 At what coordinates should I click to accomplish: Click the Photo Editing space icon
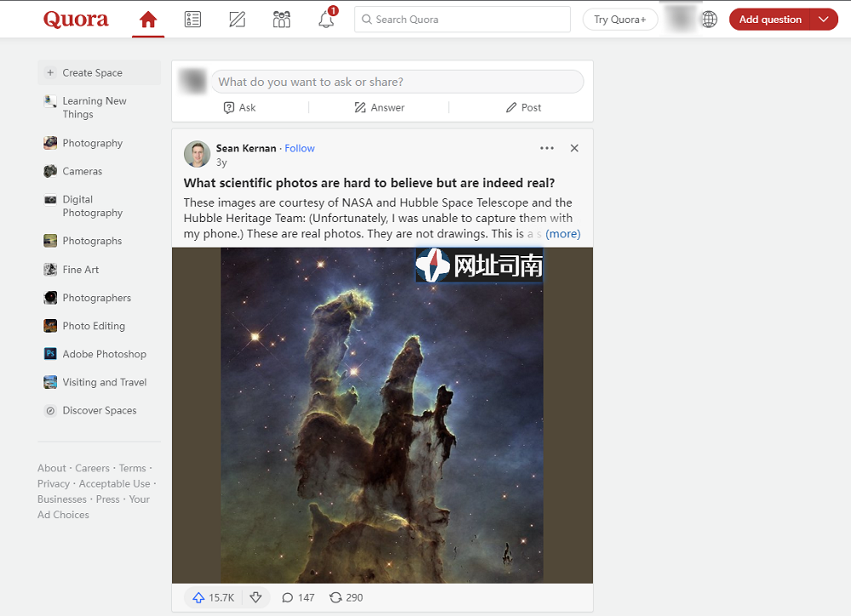(50, 326)
